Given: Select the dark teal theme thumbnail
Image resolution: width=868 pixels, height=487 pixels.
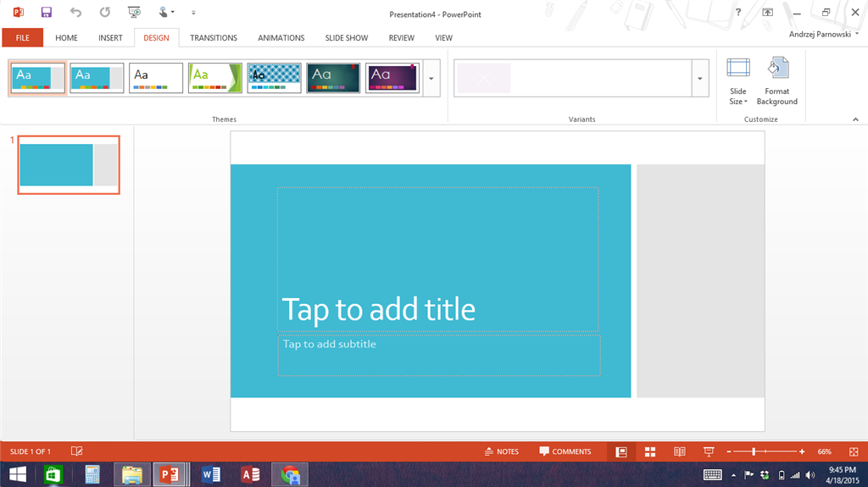Looking at the screenshot, I should [x=333, y=78].
